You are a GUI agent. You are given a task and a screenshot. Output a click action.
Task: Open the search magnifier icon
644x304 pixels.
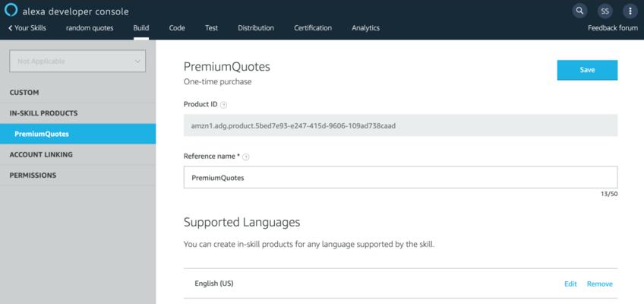579,11
